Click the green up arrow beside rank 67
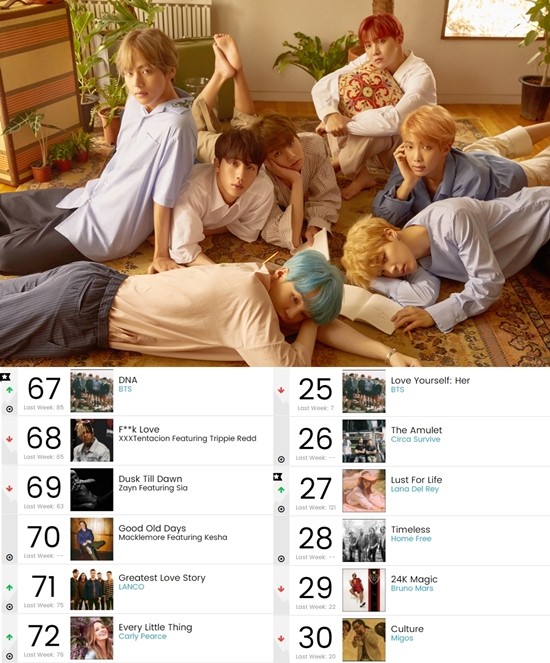 click(9, 390)
